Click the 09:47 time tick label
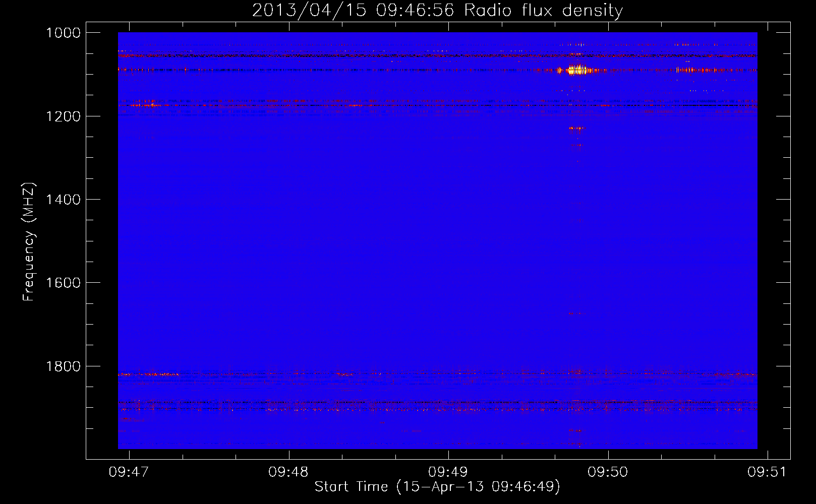816x504 pixels. point(129,472)
